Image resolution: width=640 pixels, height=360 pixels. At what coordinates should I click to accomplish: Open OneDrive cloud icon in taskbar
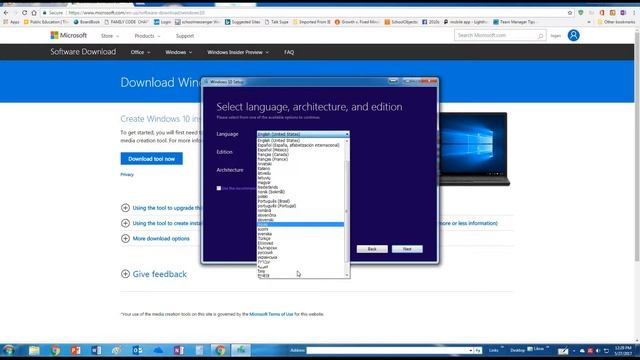(158, 350)
